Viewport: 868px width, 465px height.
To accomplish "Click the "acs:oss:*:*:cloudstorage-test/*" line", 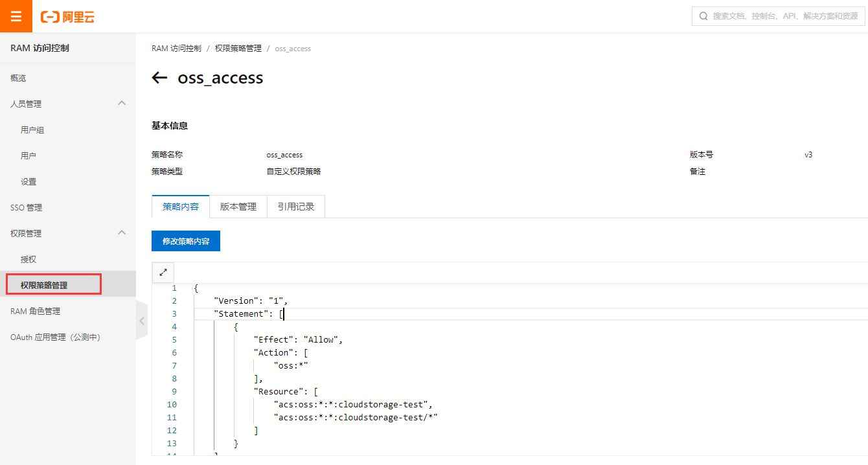I will (356, 417).
